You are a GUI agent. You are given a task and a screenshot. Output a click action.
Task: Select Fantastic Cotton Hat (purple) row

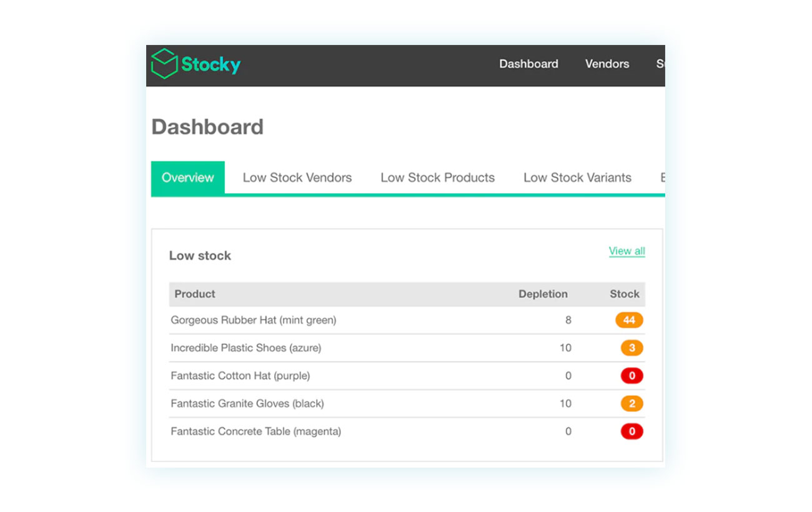(407, 376)
